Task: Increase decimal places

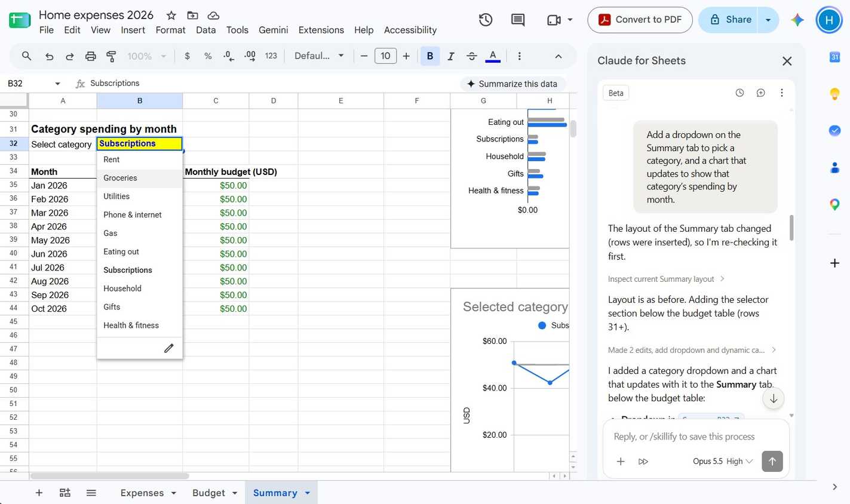Action: pyautogui.click(x=250, y=56)
